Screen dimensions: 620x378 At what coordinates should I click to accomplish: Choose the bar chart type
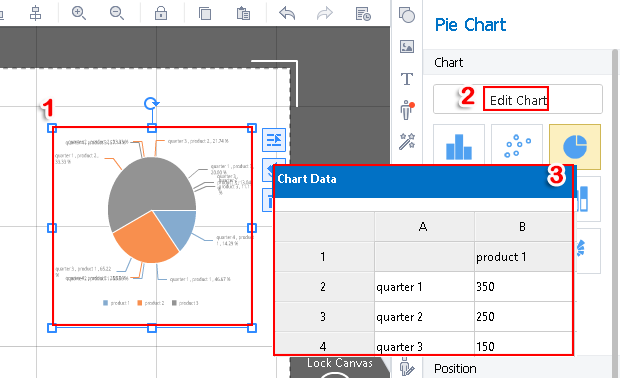[459, 145]
